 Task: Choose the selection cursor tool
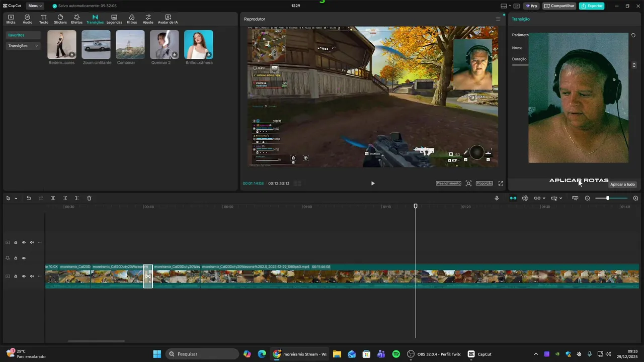pyautogui.click(x=8, y=198)
